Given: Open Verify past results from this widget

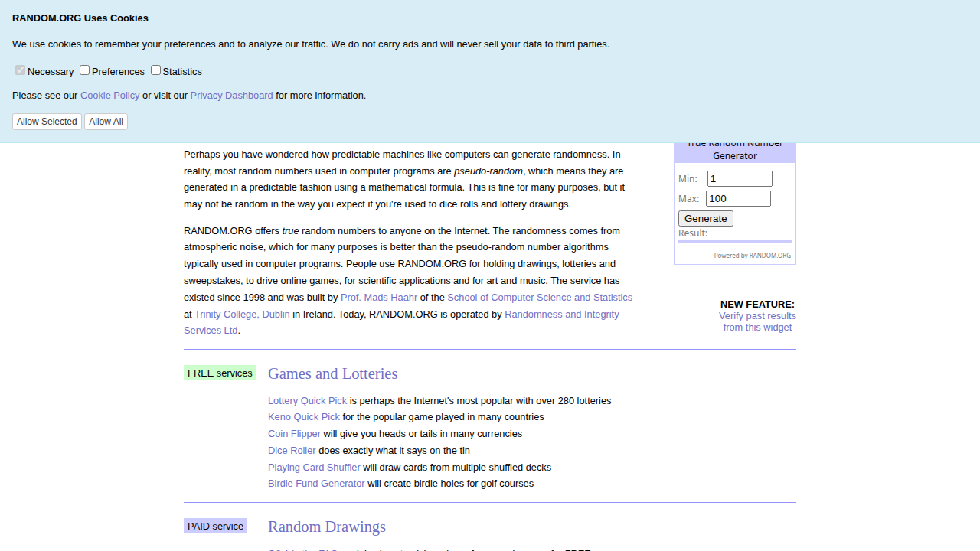Looking at the screenshot, I should [x=757, y=321].
